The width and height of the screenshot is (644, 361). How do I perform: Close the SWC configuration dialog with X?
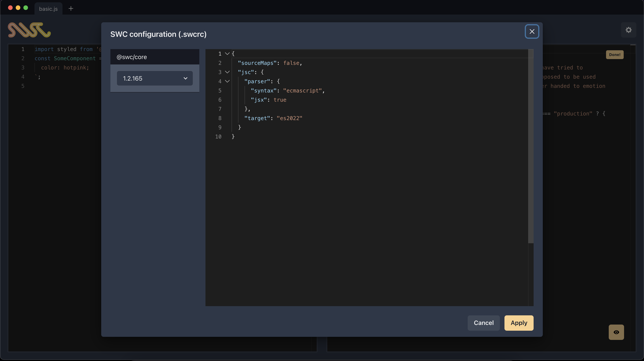tap(532, 31)
